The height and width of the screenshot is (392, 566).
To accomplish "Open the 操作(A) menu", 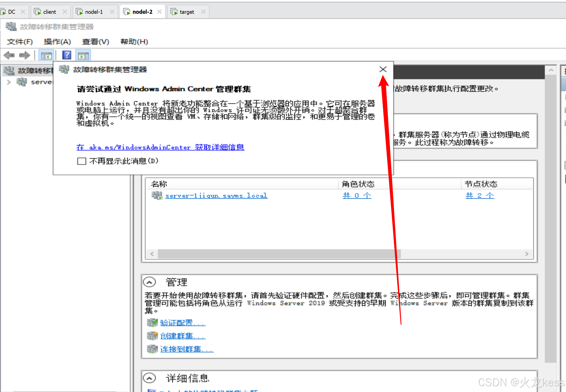I will 57,42.
